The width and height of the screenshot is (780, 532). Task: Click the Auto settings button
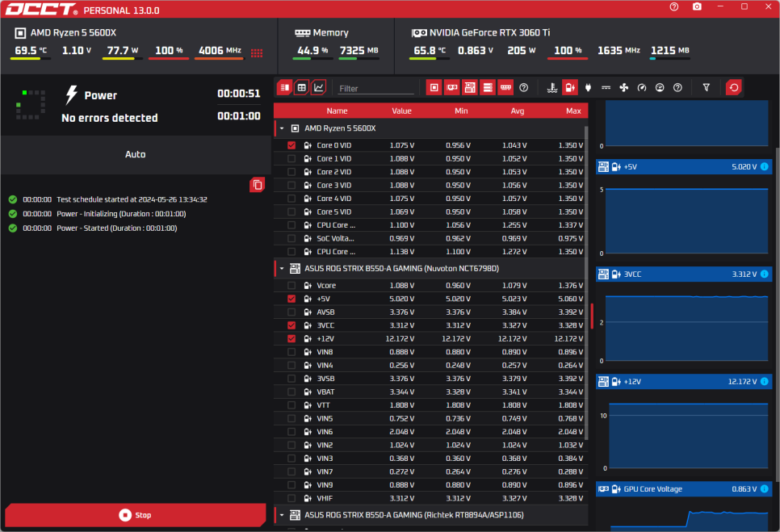pos(135,154)
